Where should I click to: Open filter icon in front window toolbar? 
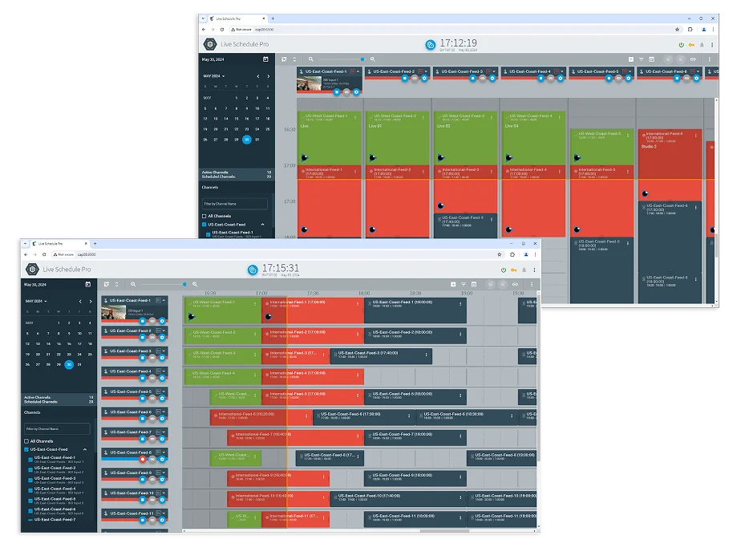click(x=464, y=284)
